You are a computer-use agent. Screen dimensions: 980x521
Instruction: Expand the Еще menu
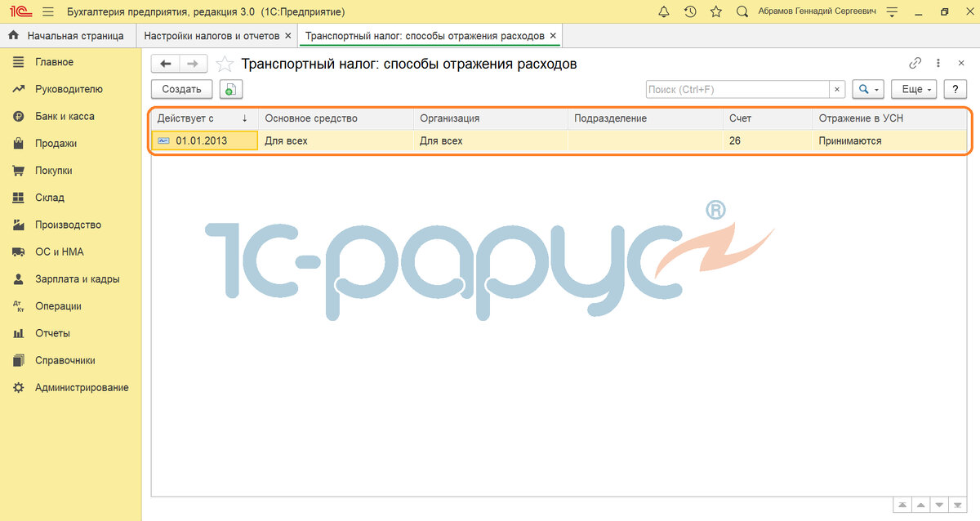pyautogui.click(x=915, y=89)
